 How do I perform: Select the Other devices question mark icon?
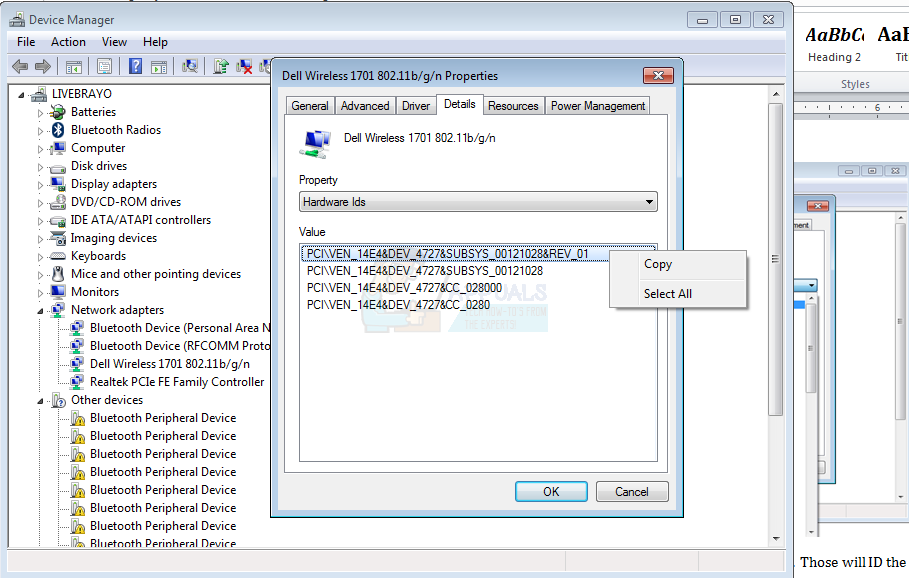pos(58,400)
